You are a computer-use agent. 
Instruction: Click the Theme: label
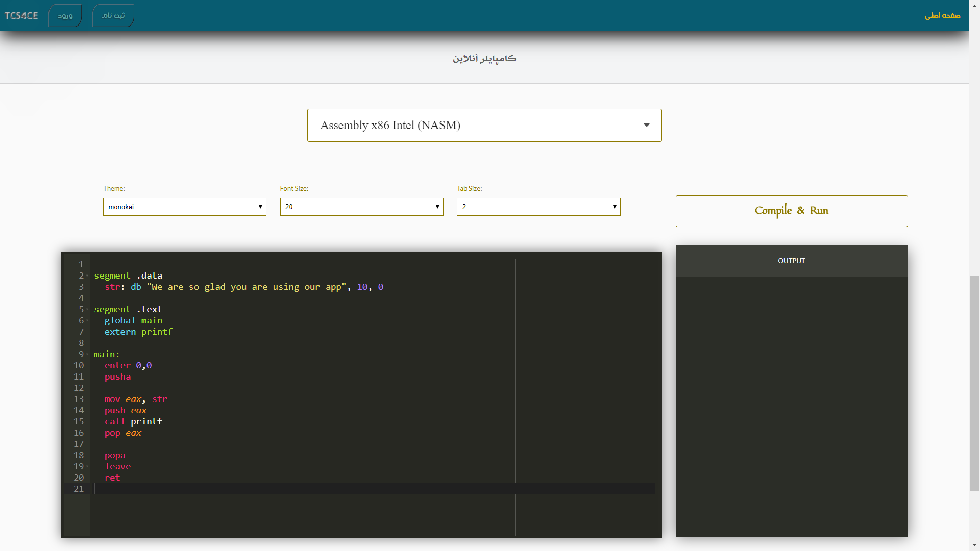(x=114, y=188)
